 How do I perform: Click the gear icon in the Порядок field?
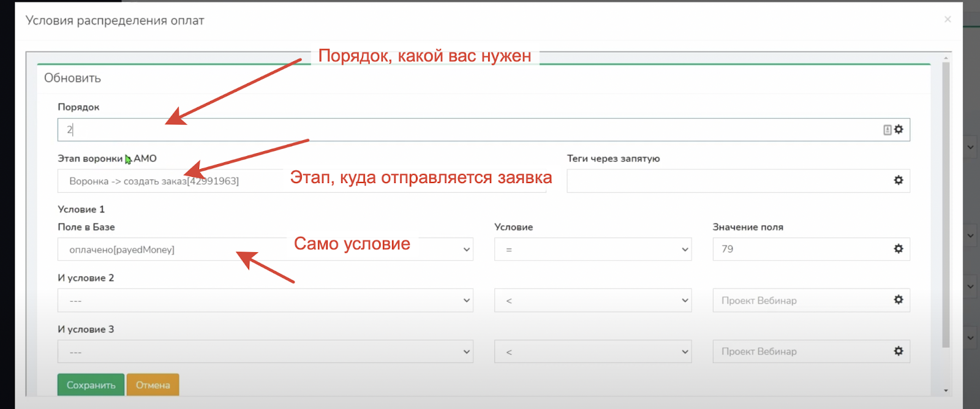click(899, 129)
